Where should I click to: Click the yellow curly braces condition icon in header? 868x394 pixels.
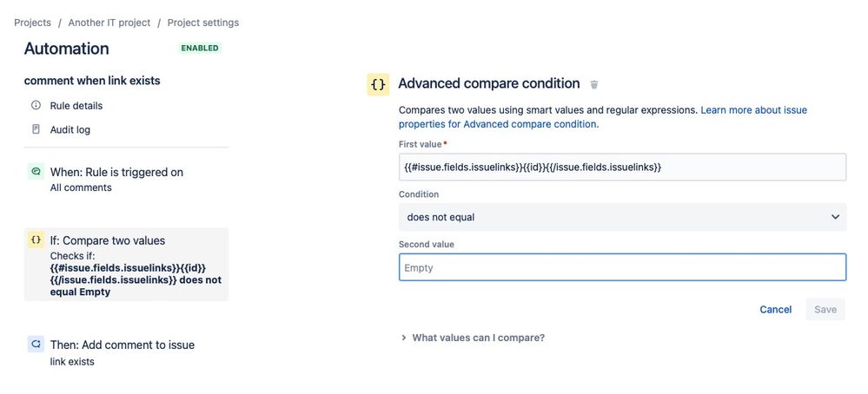pos(378,84)
